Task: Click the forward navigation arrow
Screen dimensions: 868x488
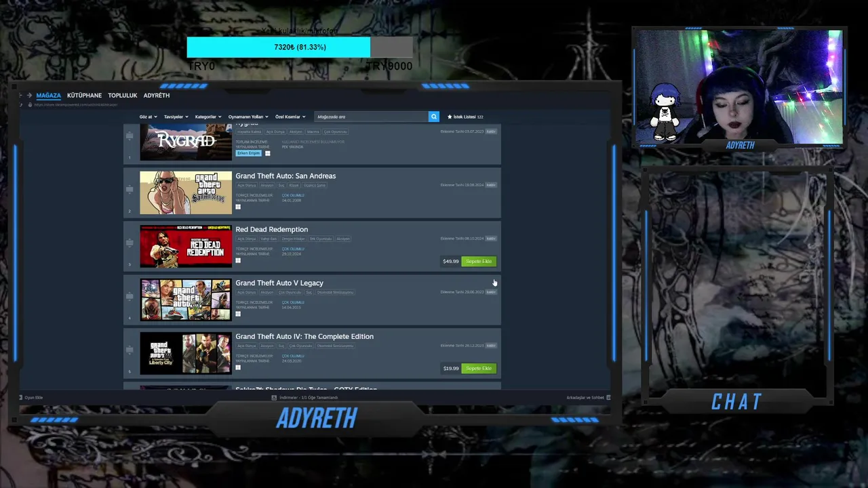Action: tap(29, 96)
